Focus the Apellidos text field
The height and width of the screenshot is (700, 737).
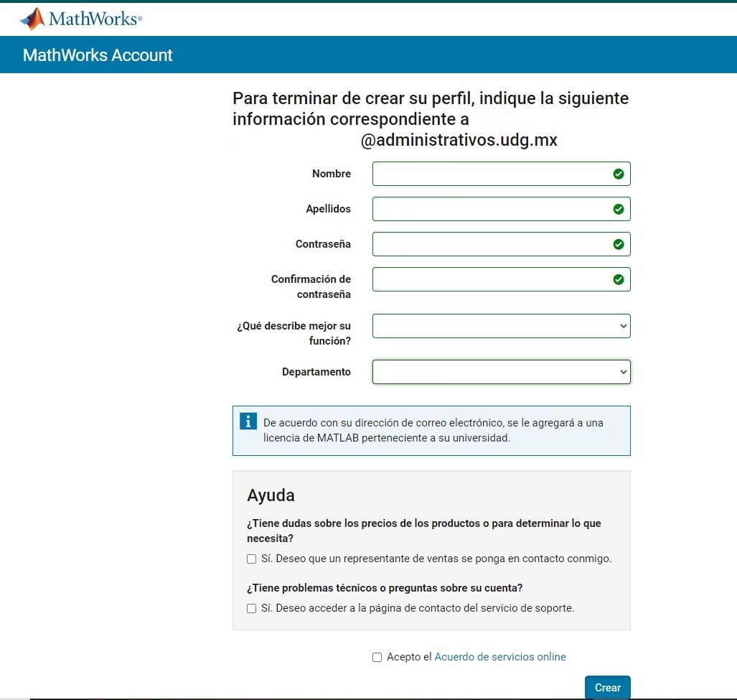(490, 209)
